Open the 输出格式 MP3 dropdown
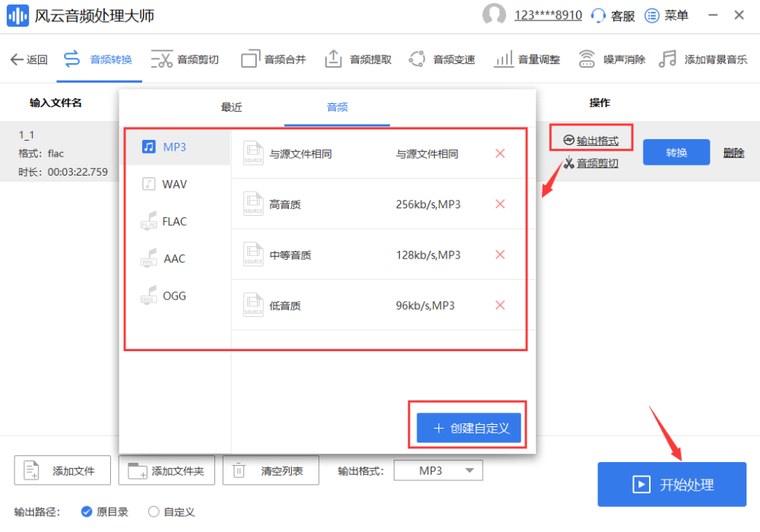Screen dimensions: 760x532 [x=439, y=470]
